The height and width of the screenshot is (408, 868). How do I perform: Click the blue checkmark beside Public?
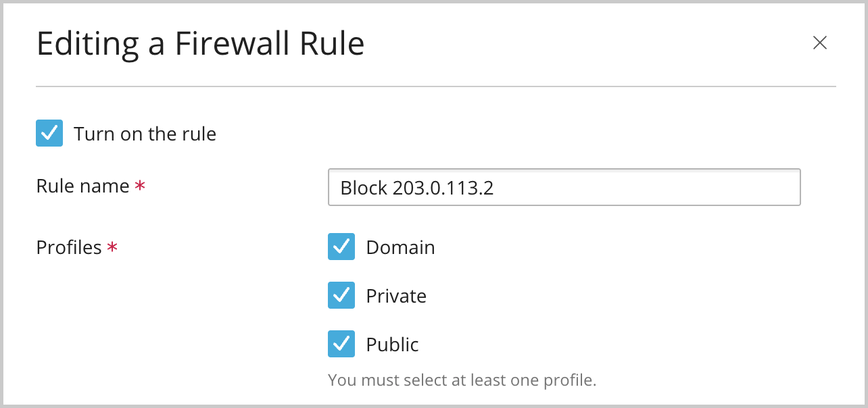click(341, 344)
